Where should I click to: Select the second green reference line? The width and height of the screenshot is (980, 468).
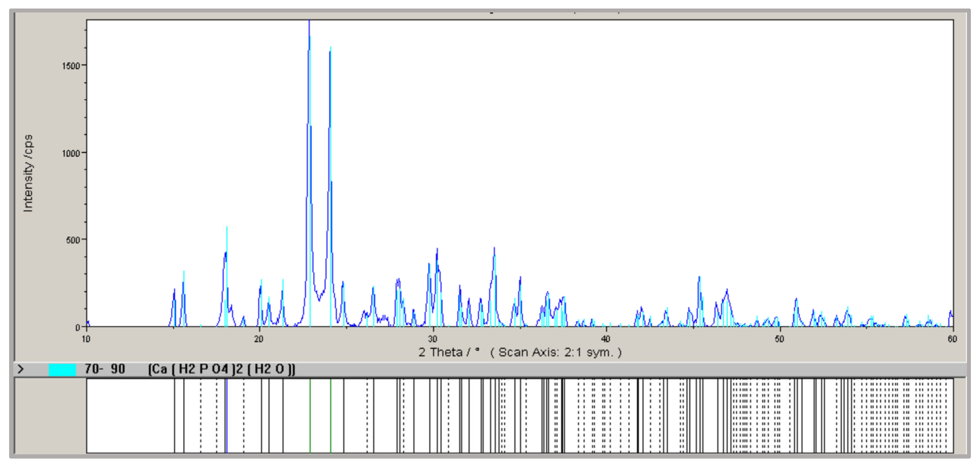[331, 415]
